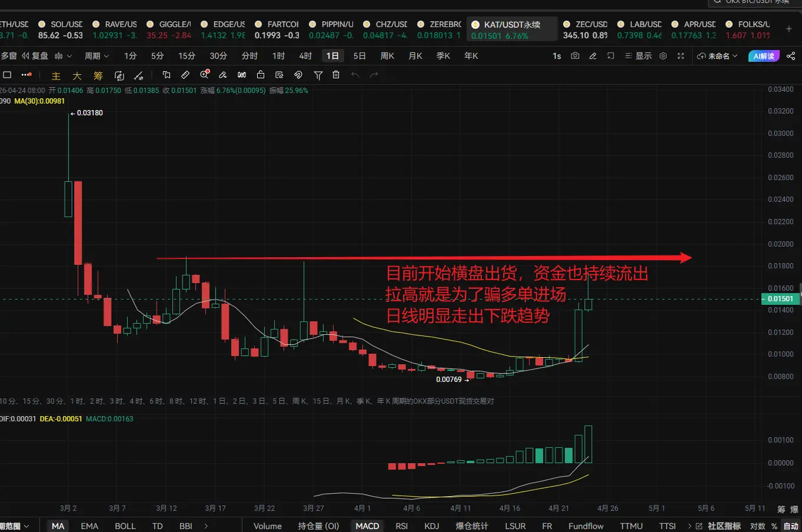Add a new ticker tab with plus
Image resolution: width=802 pixels, height=532 pixels.
click(x=789, y=28)
